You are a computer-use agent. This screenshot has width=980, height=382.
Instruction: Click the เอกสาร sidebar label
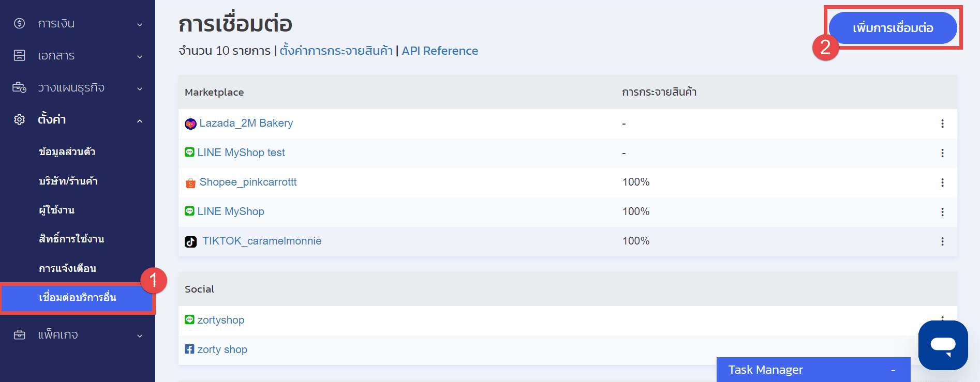point(56,55)
